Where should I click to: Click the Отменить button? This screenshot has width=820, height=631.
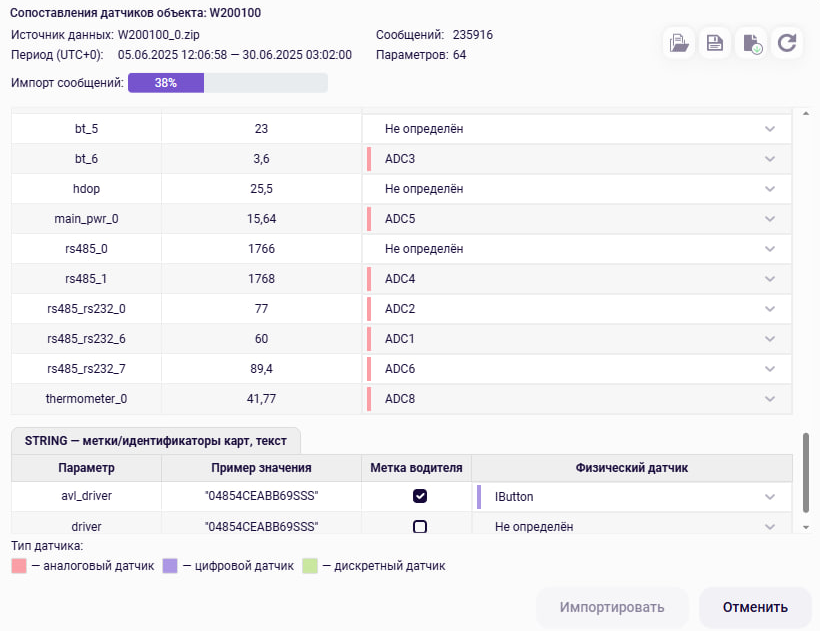click(755, 607)
